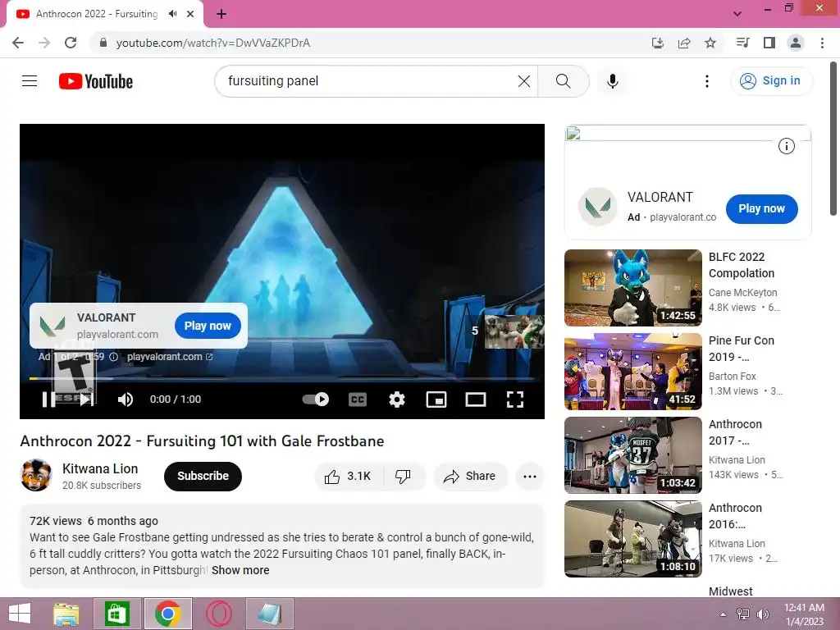Like the video
This screenshot has width=840, height=630.
tap(348, 477)
